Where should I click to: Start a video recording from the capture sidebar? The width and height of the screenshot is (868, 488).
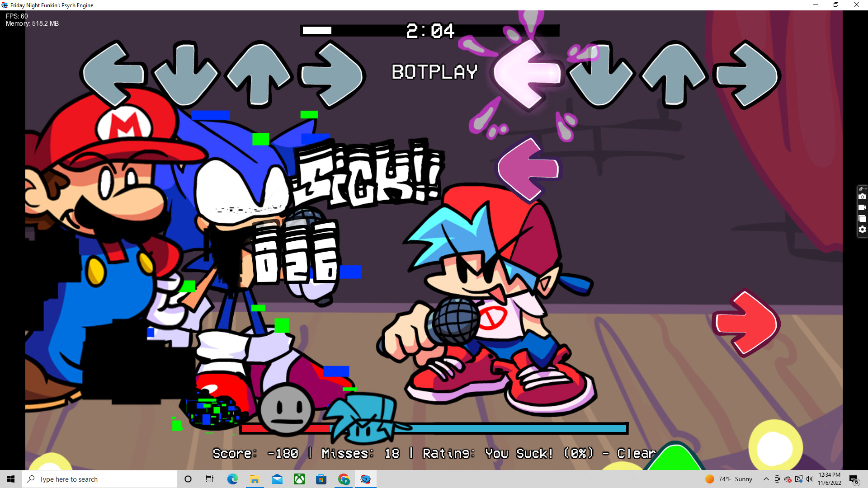pos(863,207)
